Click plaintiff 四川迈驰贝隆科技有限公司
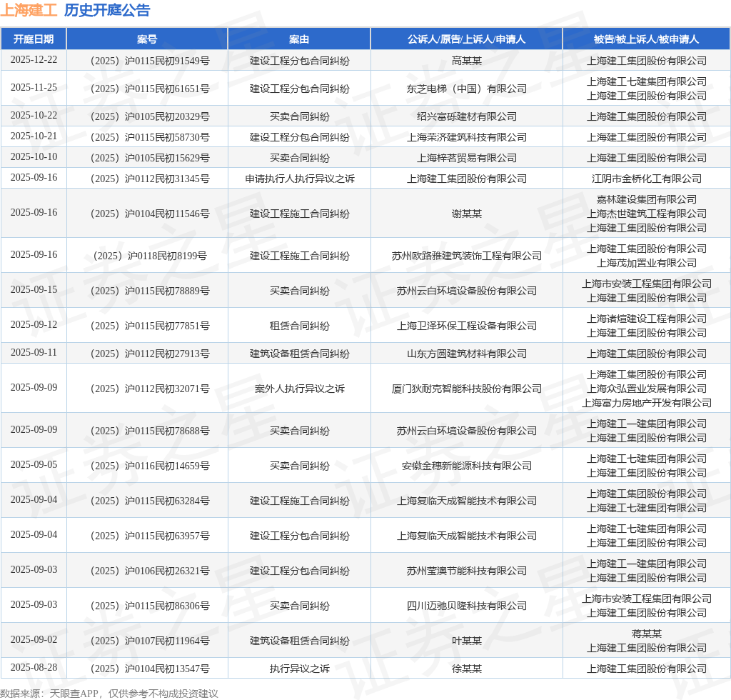 click(466, 606)
